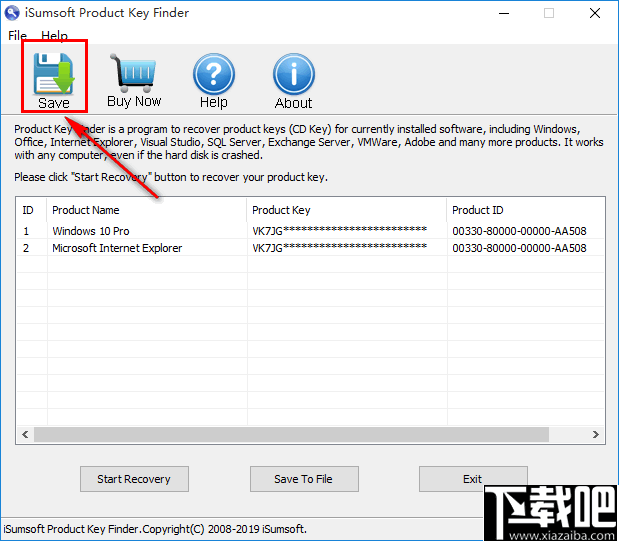Click the horizontal scrollbar thumb
619x541 pixels.
coord(291,434)
